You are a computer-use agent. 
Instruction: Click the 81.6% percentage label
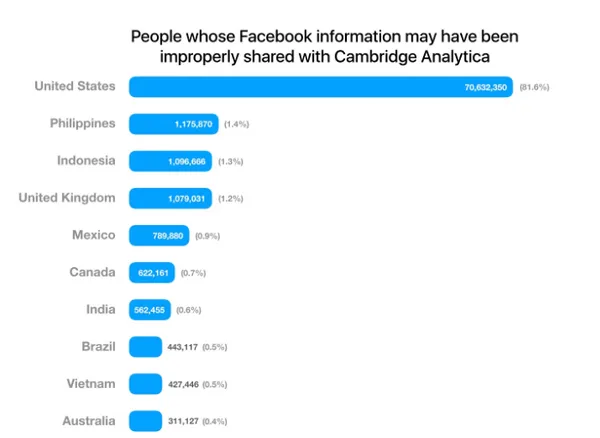(x=534, y=88)
